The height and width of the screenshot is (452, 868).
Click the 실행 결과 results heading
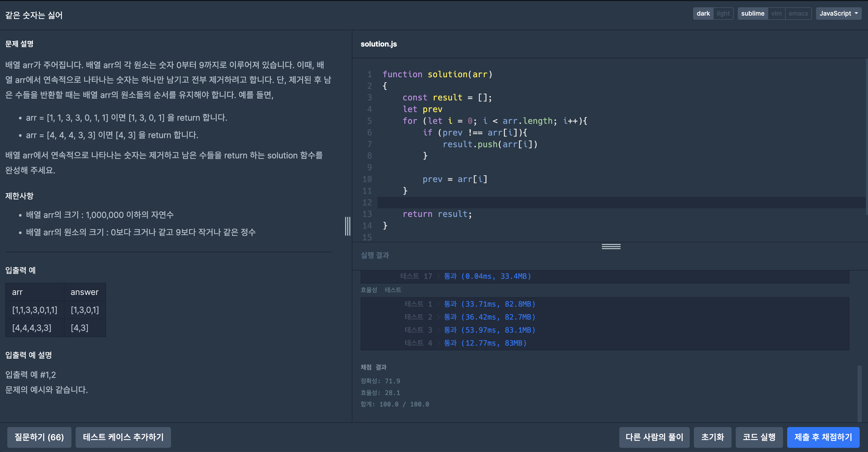(375, 255)
